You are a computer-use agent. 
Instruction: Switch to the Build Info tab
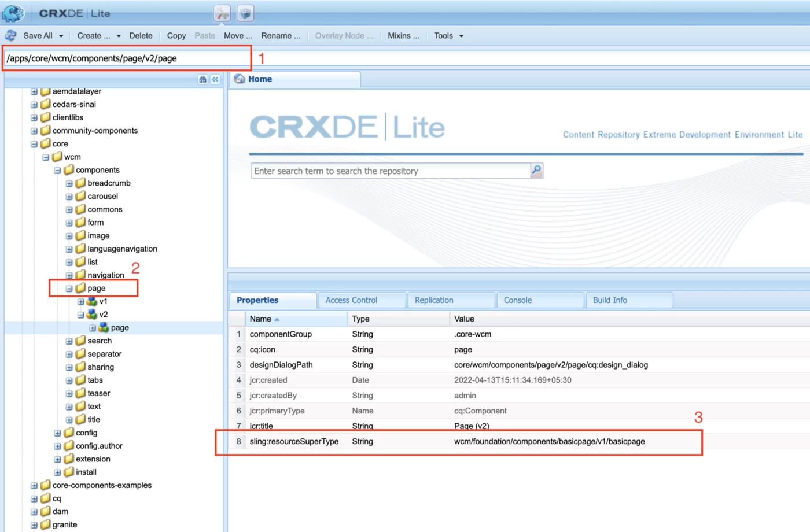click(x=629, y=300)
